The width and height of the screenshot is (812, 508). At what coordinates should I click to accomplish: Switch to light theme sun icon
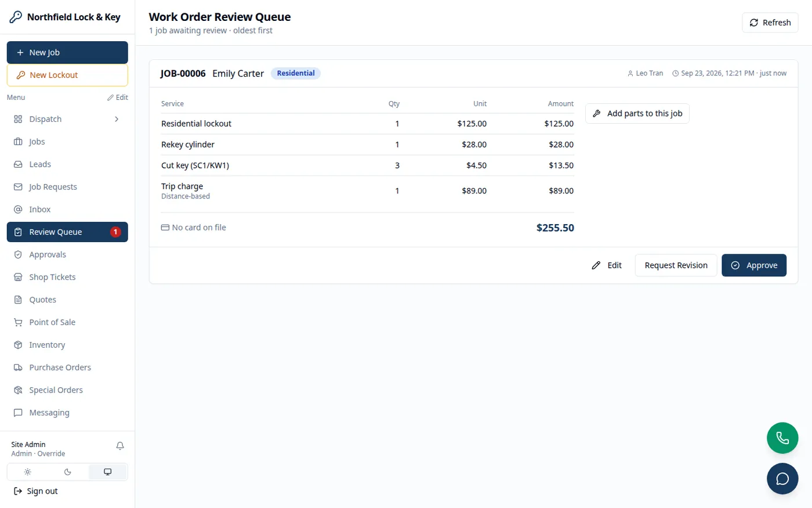[x=27, y=472]
